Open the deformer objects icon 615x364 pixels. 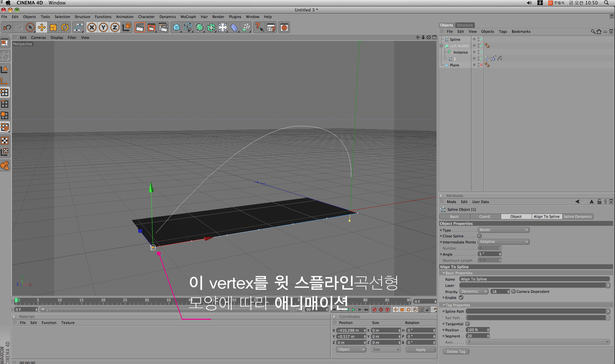click(x=235, y=28)
